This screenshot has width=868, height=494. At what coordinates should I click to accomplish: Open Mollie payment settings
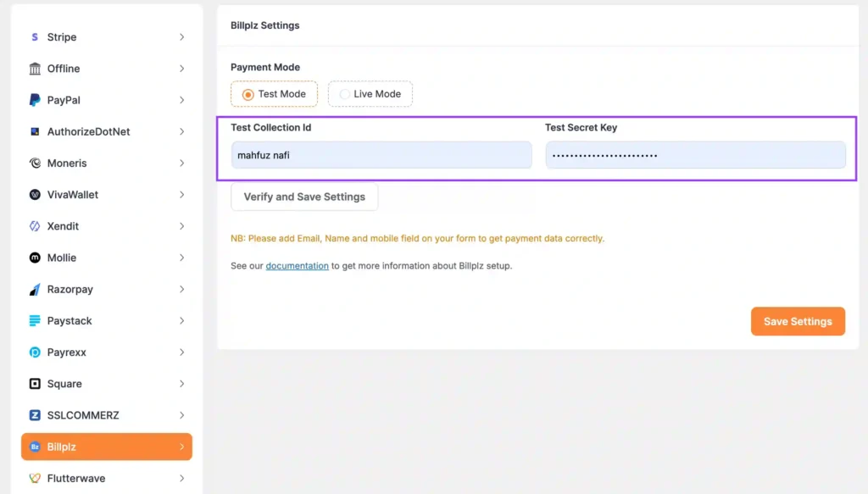click(107, 258)
